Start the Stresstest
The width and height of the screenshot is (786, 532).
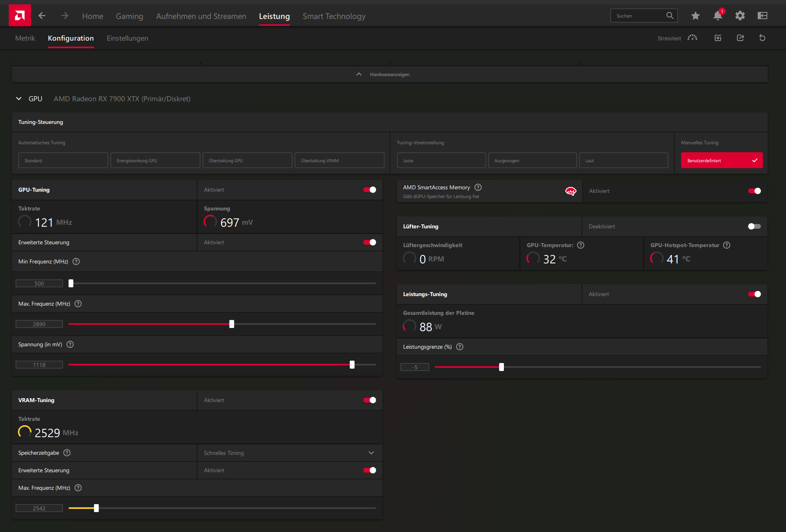[692, 38]
